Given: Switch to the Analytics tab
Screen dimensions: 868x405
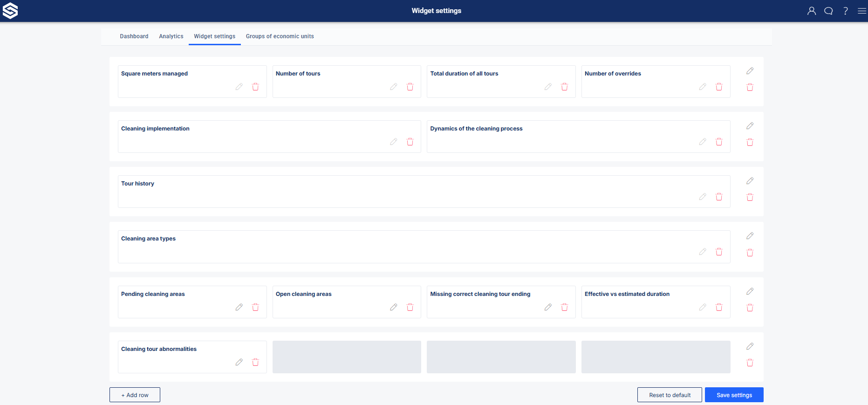Looking at the screenshot, I should 171,36.
